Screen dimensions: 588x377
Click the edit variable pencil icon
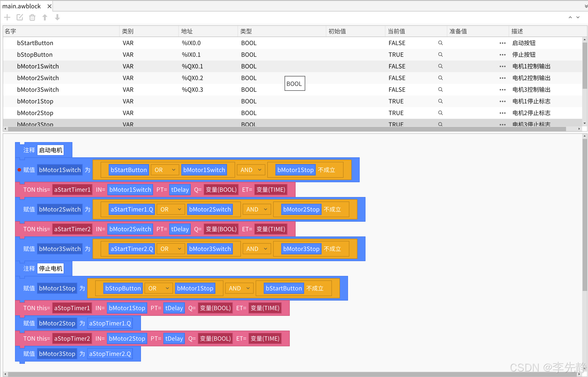click(x=19, y=17)
